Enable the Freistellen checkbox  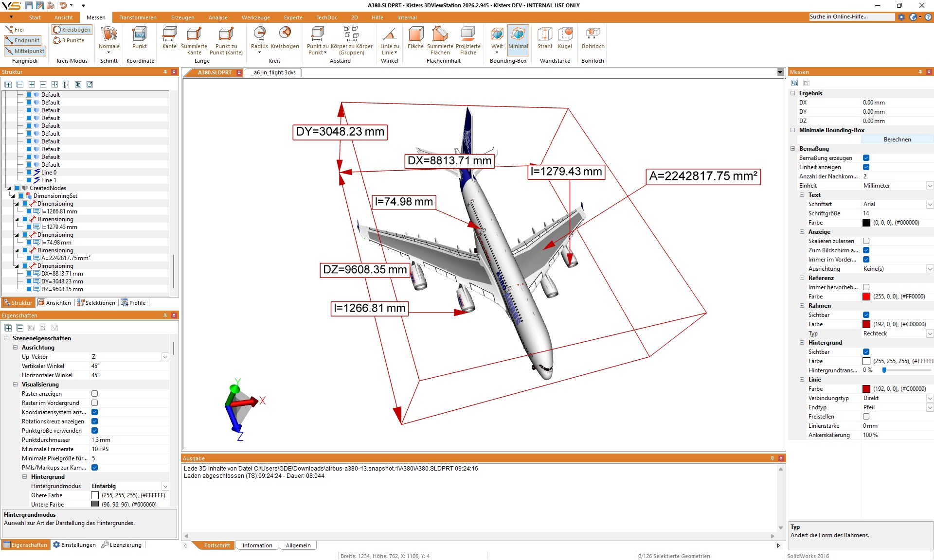click(x=866, y=417)
